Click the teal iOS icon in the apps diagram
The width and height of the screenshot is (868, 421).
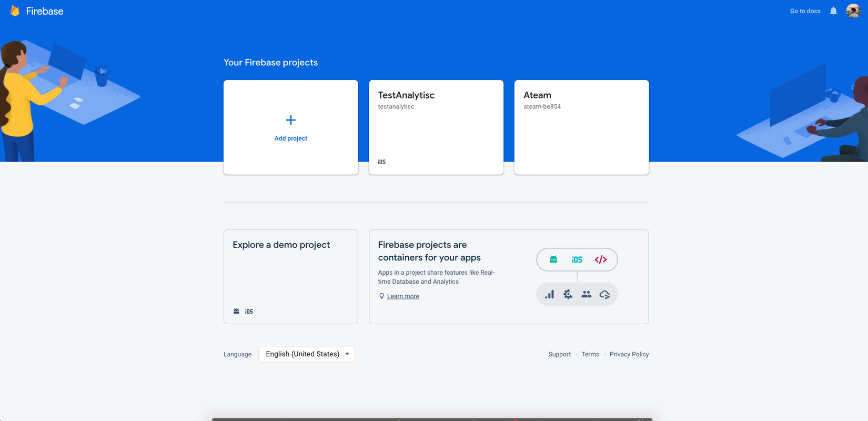point(577,259)
